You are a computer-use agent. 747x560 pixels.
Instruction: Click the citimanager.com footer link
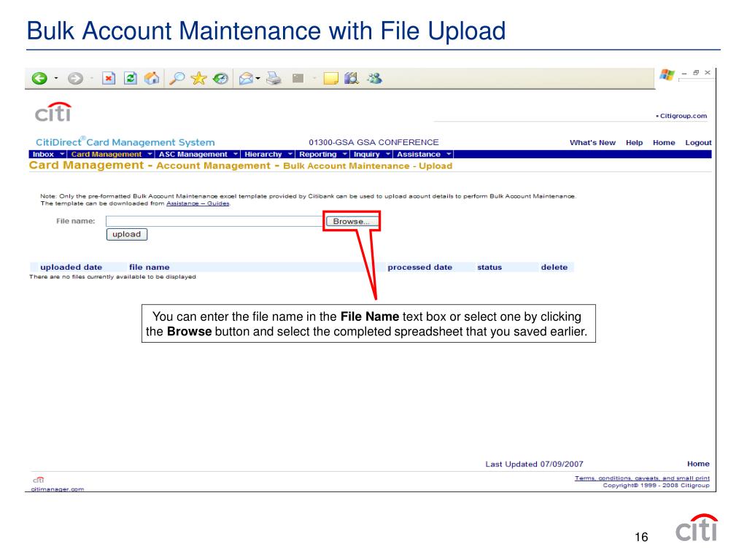coord(58,489)
